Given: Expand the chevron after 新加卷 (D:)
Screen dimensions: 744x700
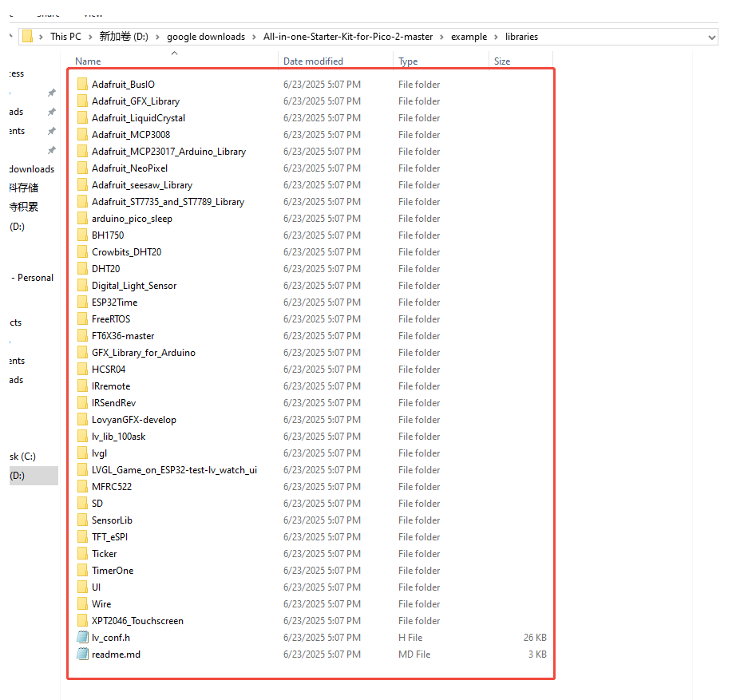Looking at the screenshot, I should (157, 37).
